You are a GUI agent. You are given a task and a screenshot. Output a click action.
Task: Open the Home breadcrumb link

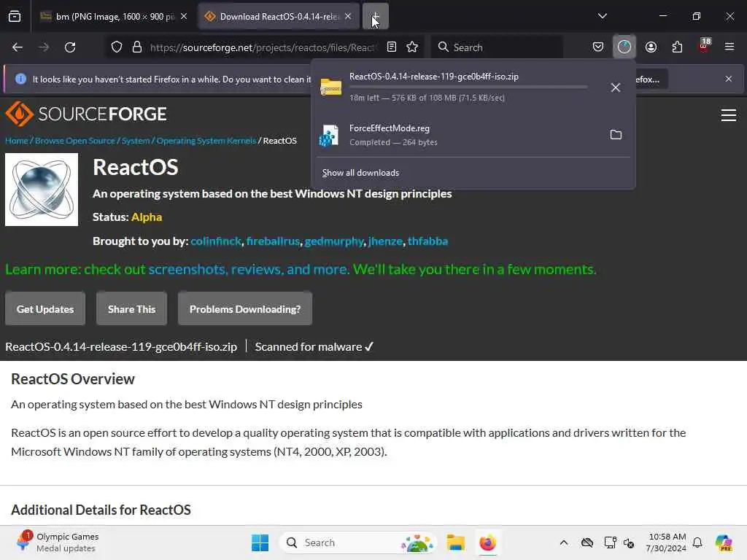[17, 141]
